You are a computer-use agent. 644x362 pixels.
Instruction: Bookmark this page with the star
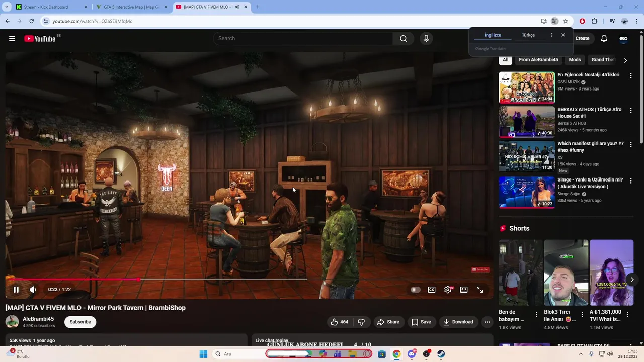(x=566, y=21)
